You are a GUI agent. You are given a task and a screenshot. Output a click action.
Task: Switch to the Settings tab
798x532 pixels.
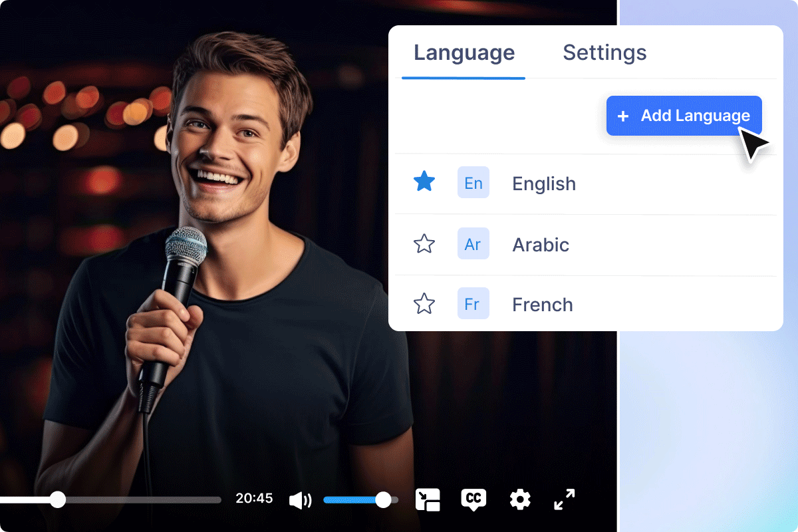604,53
